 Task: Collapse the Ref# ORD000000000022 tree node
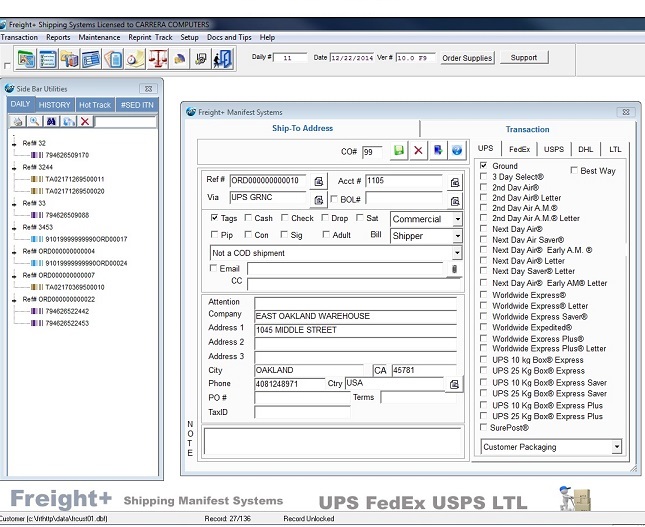(x=14, y=300)
